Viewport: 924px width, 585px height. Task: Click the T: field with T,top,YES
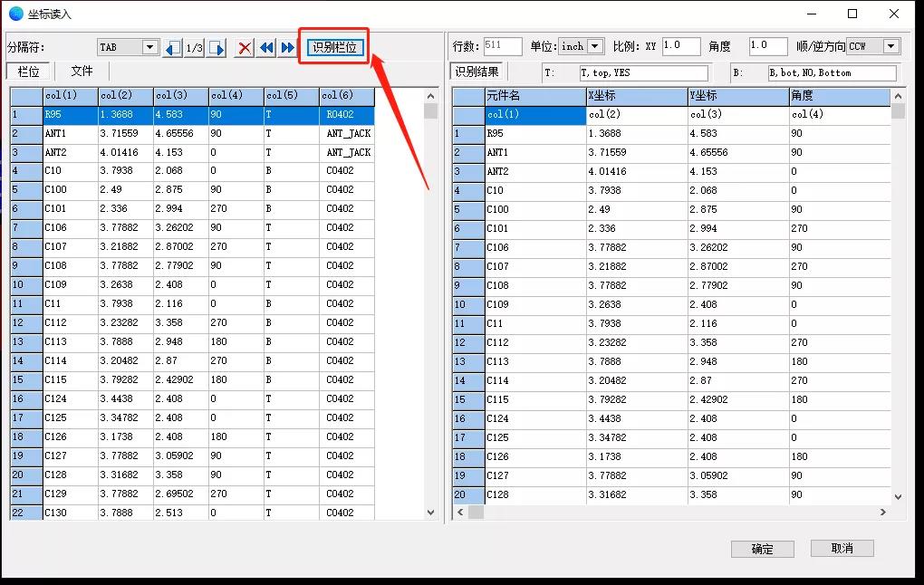pos(643,72)
